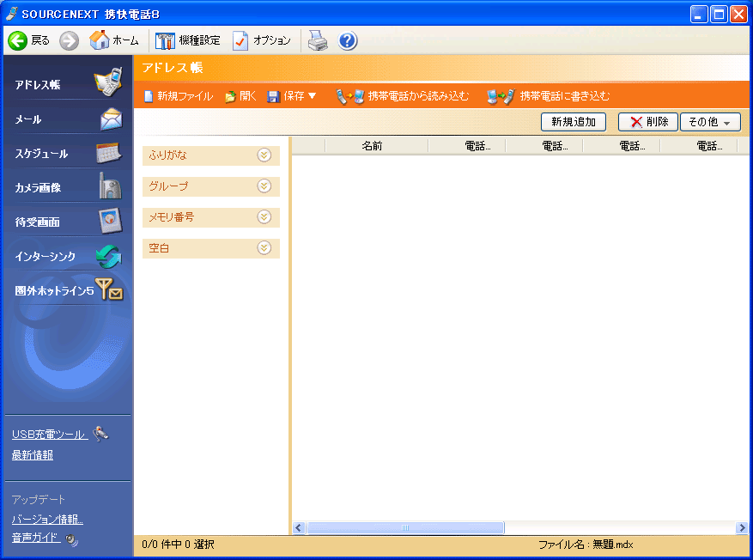Click the ファイル名 : 無題.mdx status text

[586, 545]
